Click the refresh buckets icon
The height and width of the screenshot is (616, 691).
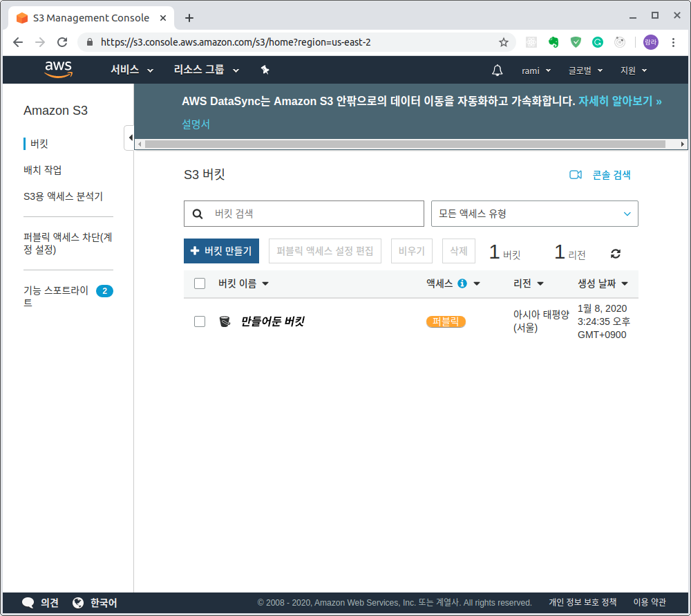(616, 254)
